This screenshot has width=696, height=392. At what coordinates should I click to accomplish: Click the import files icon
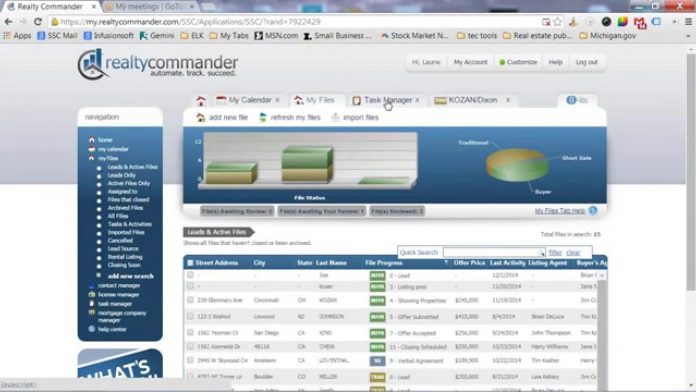335,117
